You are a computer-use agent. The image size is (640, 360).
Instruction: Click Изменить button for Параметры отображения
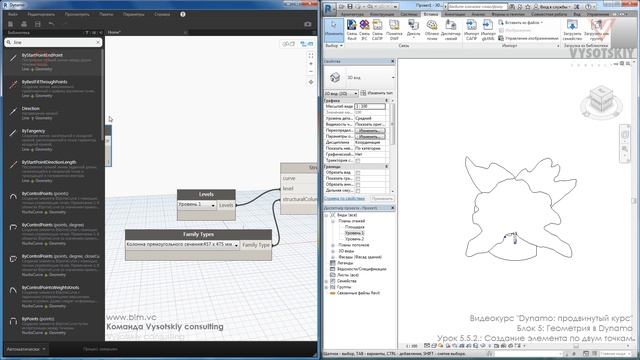(369, 137)
